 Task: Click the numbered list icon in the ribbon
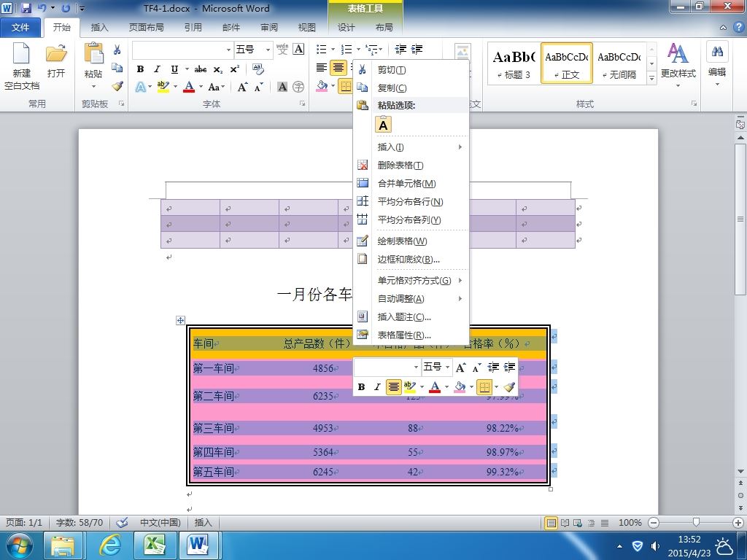(x=347, y=49)
